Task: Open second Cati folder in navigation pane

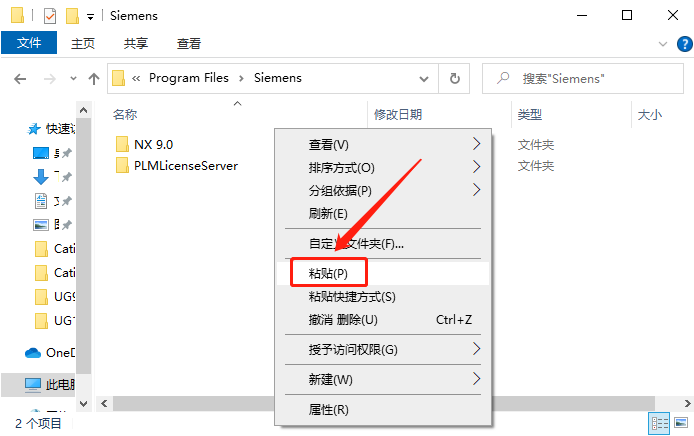Action: pos(54,273)
